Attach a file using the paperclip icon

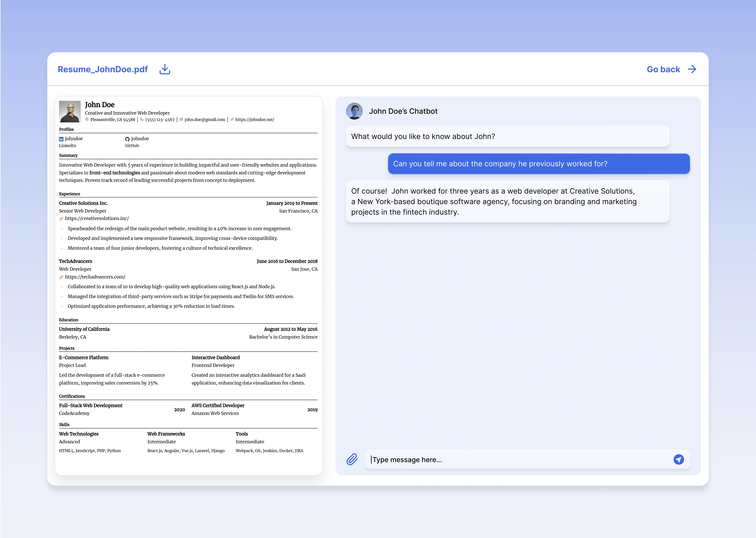click(x=352, y=460)
